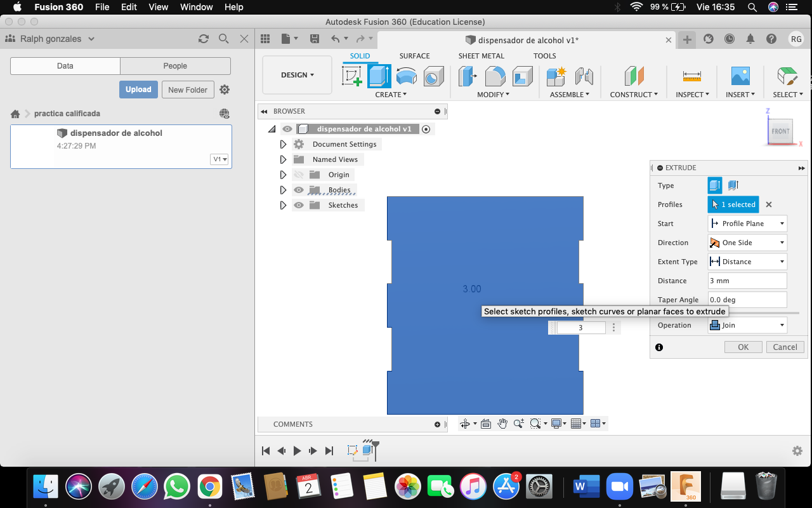Open the DESIGN workspace dropdown
This screenshot has width=812, height=508.
pyautogui.click(x=297, y=75)
